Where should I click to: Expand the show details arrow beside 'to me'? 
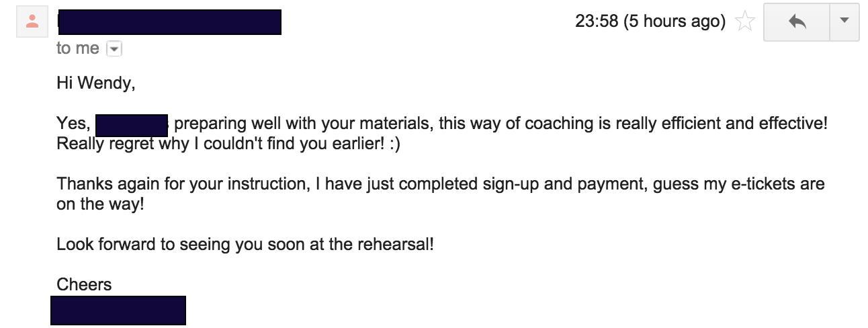114,48
